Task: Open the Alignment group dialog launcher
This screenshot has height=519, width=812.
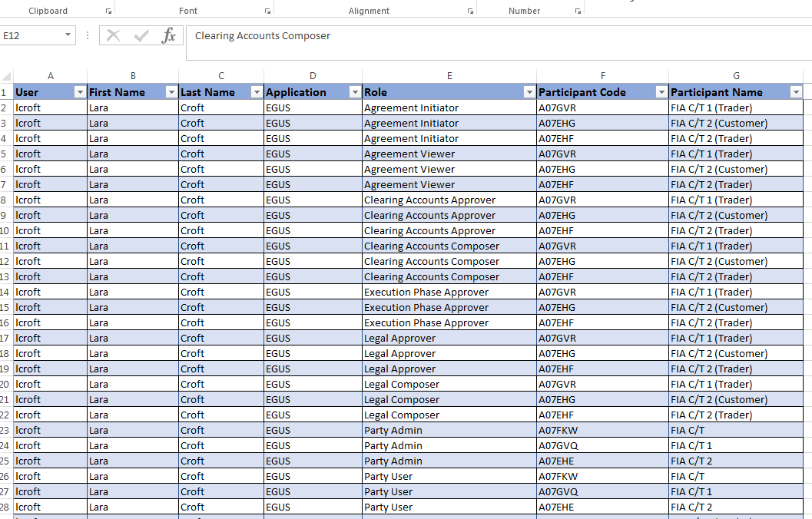Action: [470, 11]
